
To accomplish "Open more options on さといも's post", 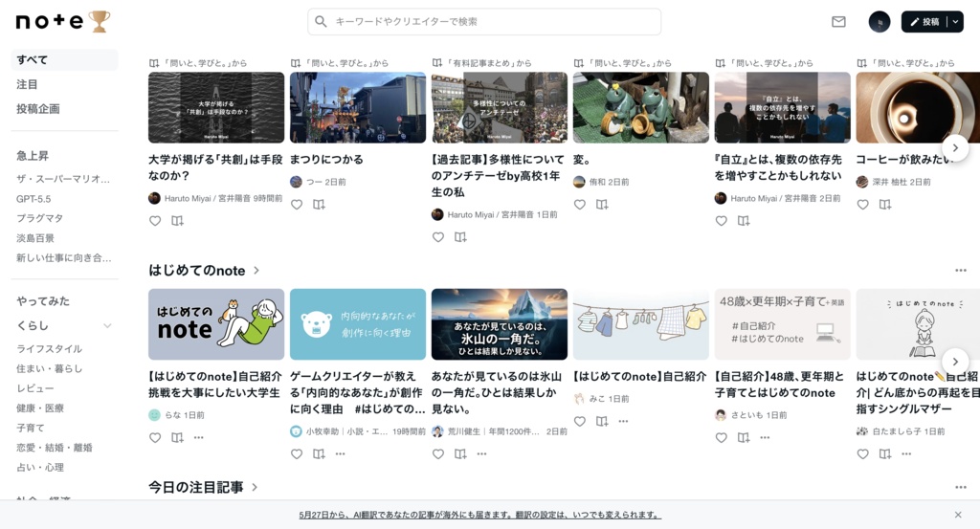I will point(765,438).
